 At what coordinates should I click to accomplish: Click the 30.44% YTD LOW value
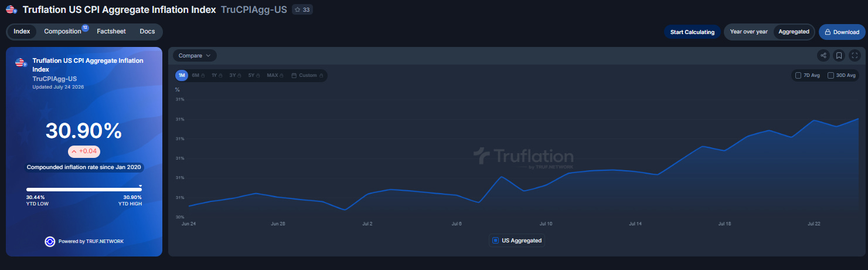36,197
